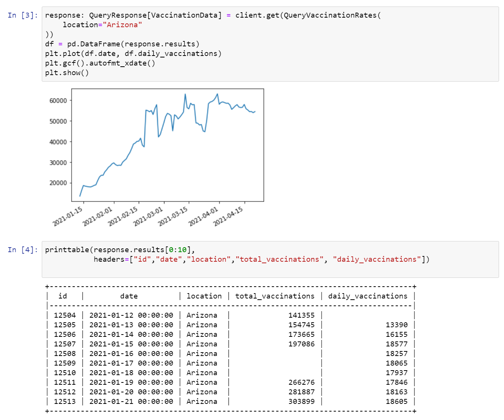Screen dimensions: 504x420
Task: Click the 2021-02-15 x-axis label
Action: 123,217
